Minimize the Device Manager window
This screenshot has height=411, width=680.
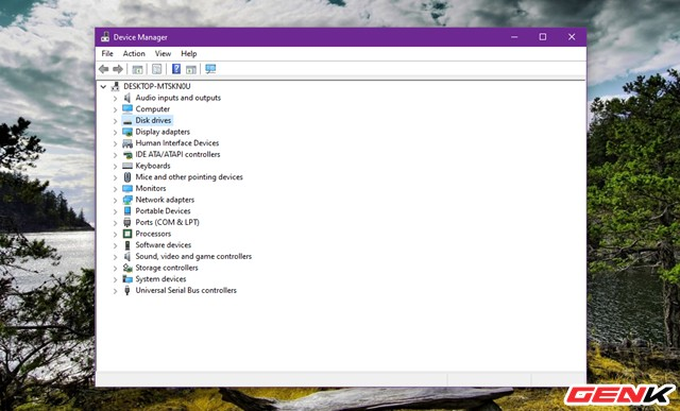pyautogui.click(x=514, y=37)
